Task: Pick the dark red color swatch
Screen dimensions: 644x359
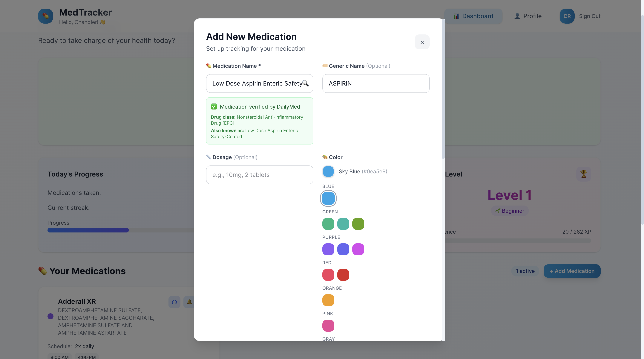Action: (343, 275)
